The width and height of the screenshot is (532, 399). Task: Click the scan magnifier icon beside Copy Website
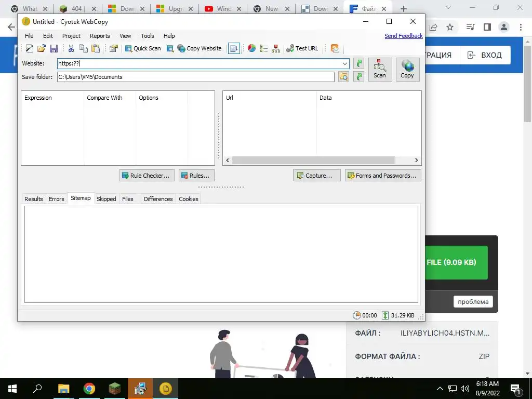pos(170,48)
